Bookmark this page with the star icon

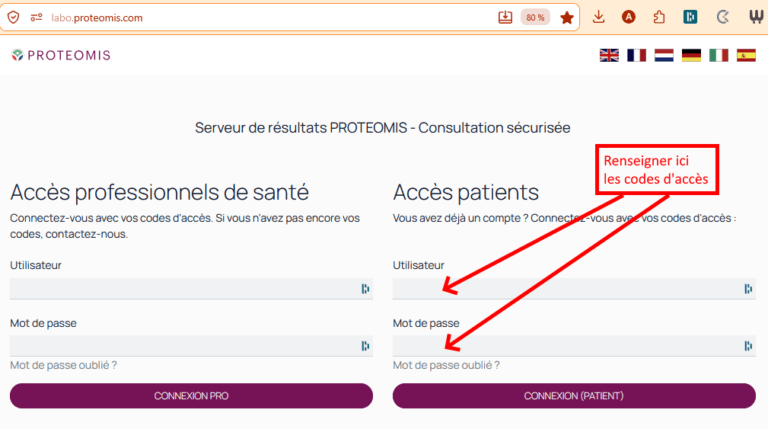[567, 17]
